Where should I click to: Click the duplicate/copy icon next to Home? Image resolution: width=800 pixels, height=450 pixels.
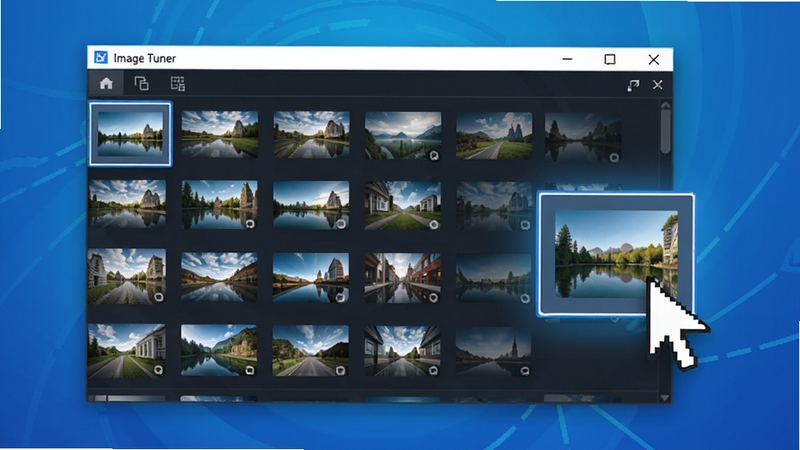[141, 83]
